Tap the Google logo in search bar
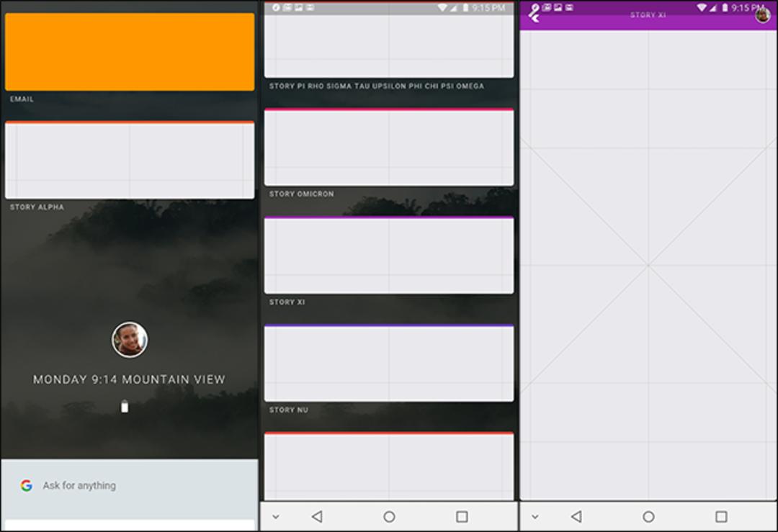The image size is (778, 532). tap(27, 485)
